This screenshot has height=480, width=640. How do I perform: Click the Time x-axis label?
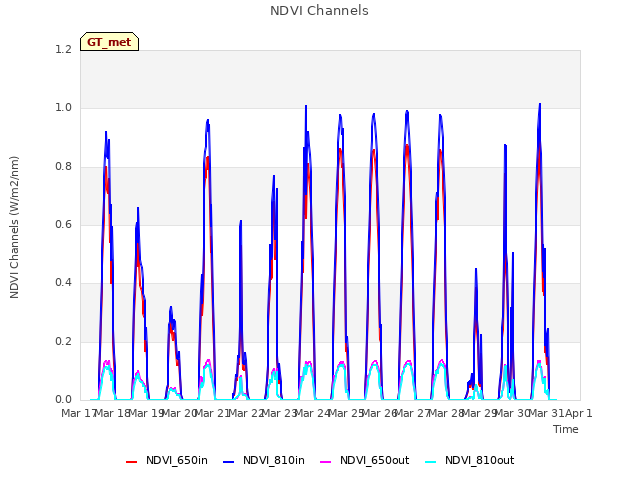(566, 429)
